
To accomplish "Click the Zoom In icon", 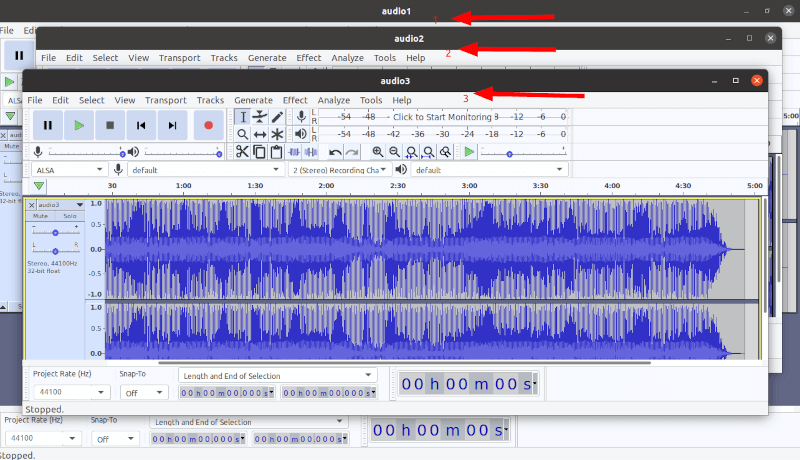I will click(x=378, y=152).
